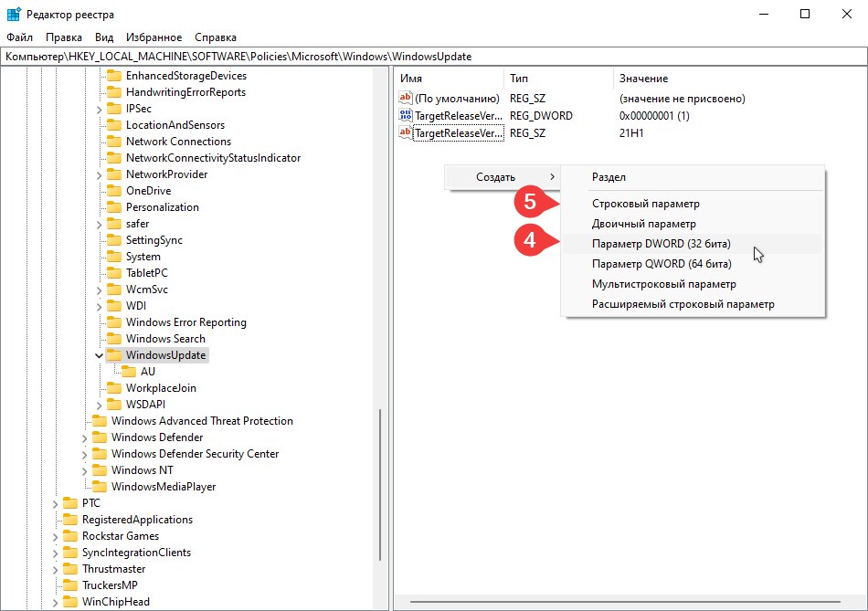Click the Registry Editor icon in title bar
Screen dimensions: 868x611
(14, 14)
